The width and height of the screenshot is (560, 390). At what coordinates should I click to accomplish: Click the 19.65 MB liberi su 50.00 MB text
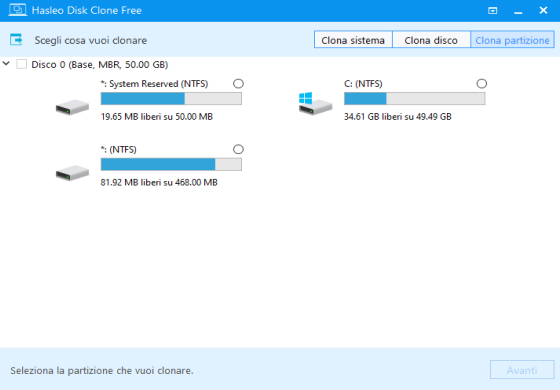click(157, 117)
